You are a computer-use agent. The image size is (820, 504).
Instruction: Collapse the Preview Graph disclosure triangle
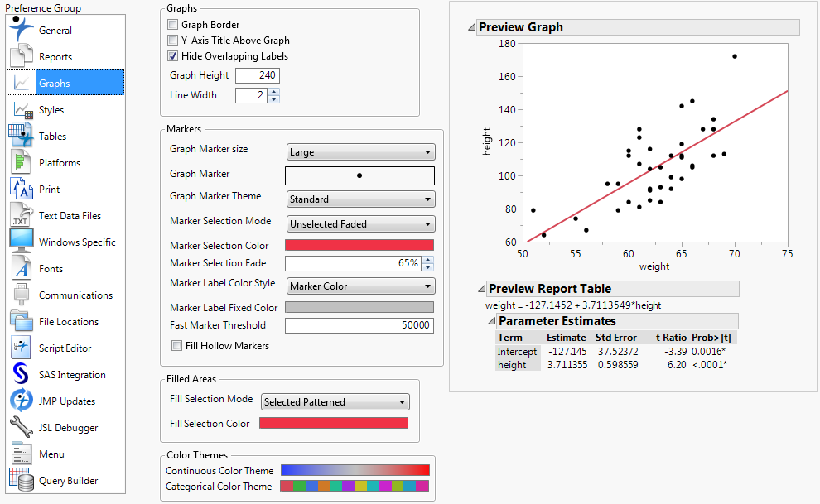tap(472, 27)
